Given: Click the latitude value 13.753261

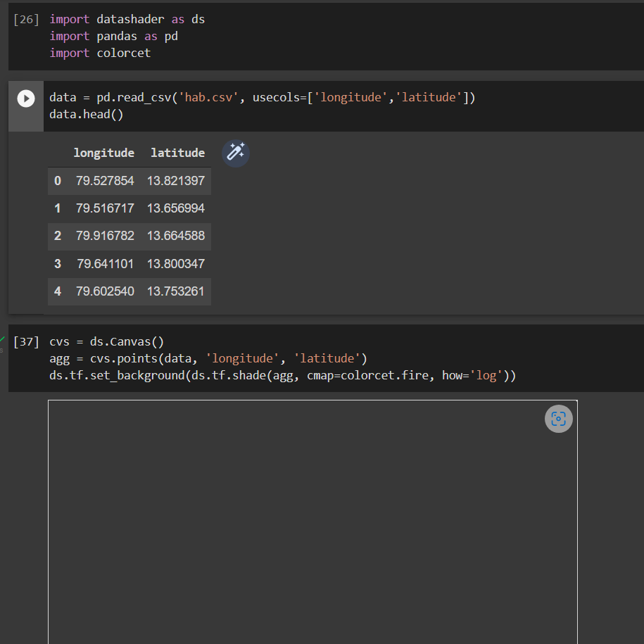Looking at the screenshot, I should (176, 291).
